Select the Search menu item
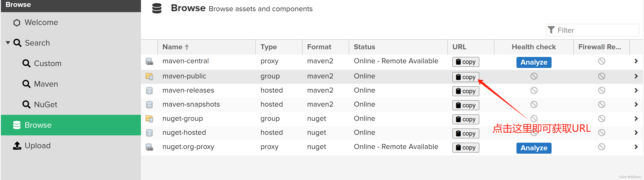This screenshot has width=644, height=180. tap(71, 43)
